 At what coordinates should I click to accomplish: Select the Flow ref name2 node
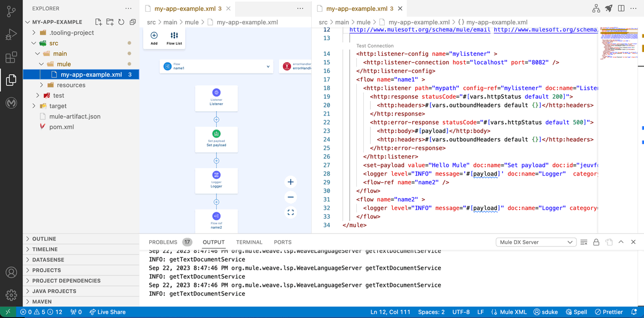[x=216, y=221]
